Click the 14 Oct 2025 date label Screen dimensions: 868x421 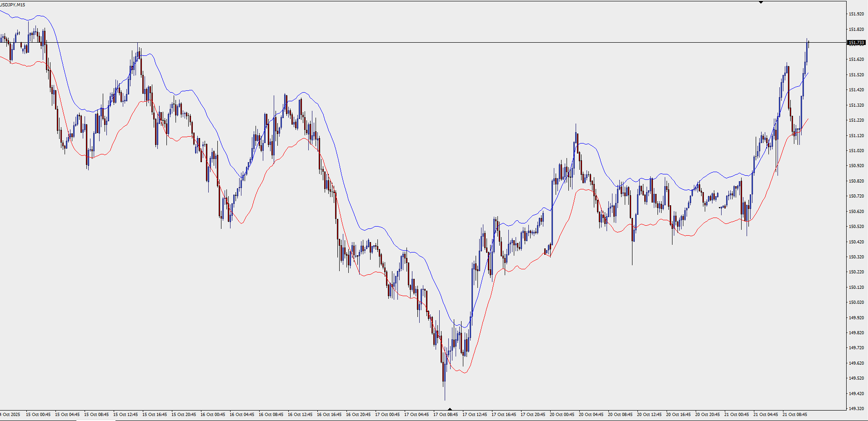pyautogui.click(x=10, y=415)
